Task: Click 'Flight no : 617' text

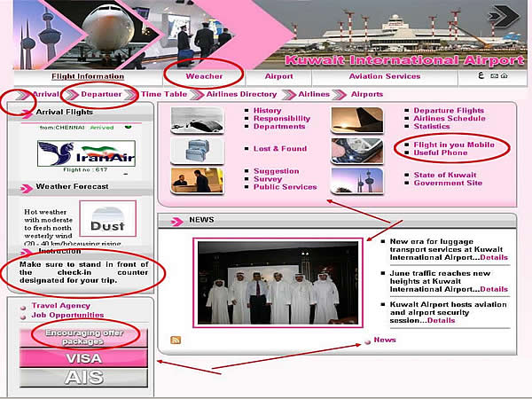Action: (x=85, y=169)
